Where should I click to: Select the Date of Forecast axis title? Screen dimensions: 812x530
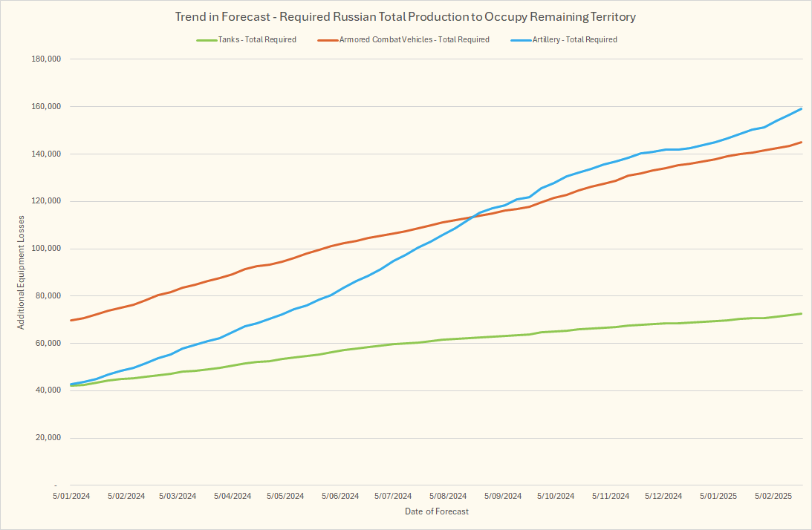tap(437, 511)
